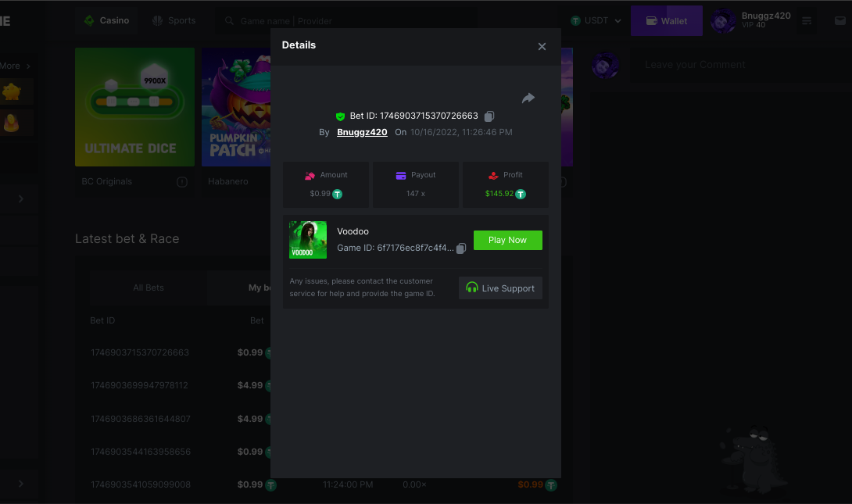Switch to the Casino tab

(x=106, y=20)
